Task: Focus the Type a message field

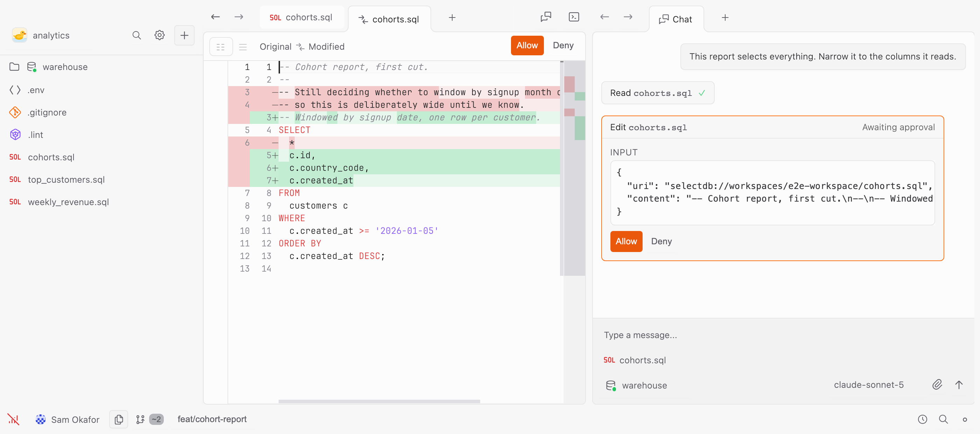Action: point(783,335)
